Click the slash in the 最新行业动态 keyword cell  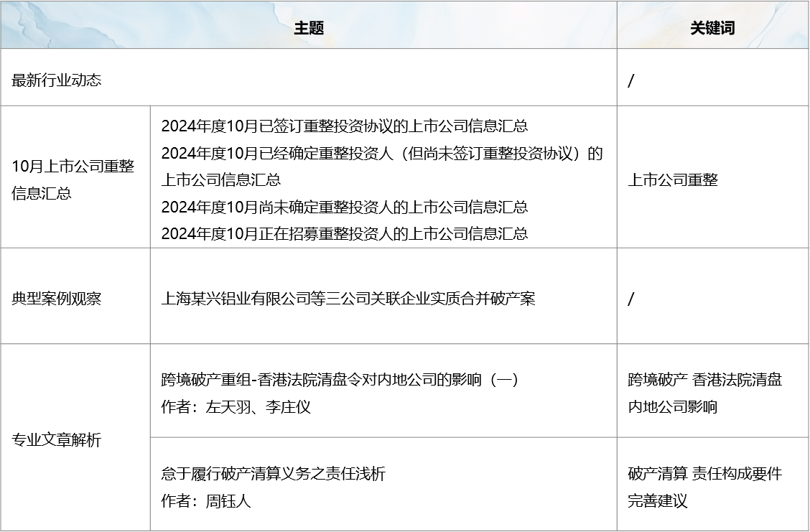coord(631,81)
